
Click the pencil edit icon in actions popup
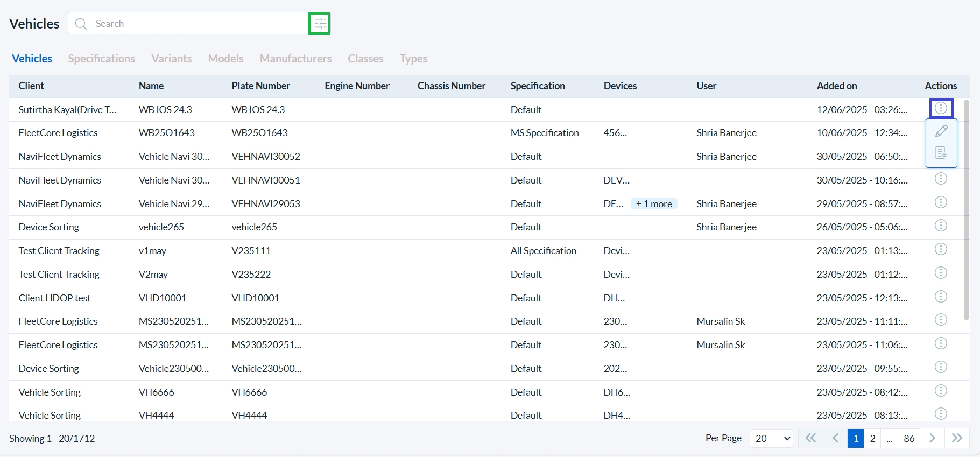[x=941, y=131]
